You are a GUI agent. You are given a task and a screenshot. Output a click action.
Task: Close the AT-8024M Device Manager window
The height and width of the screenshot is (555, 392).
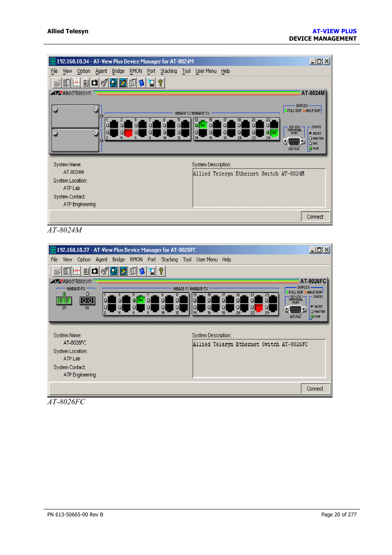point(327,61)
